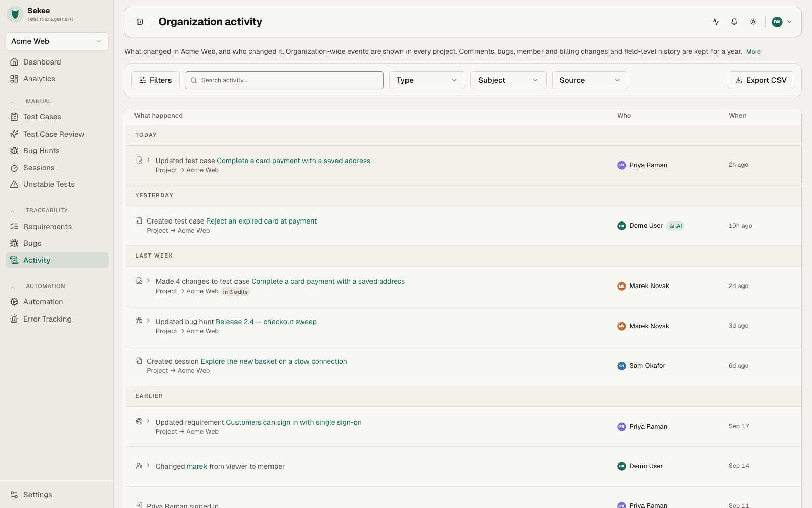Click the More link in description
This screenshot has width=812, height=508.
coord(753,52)
